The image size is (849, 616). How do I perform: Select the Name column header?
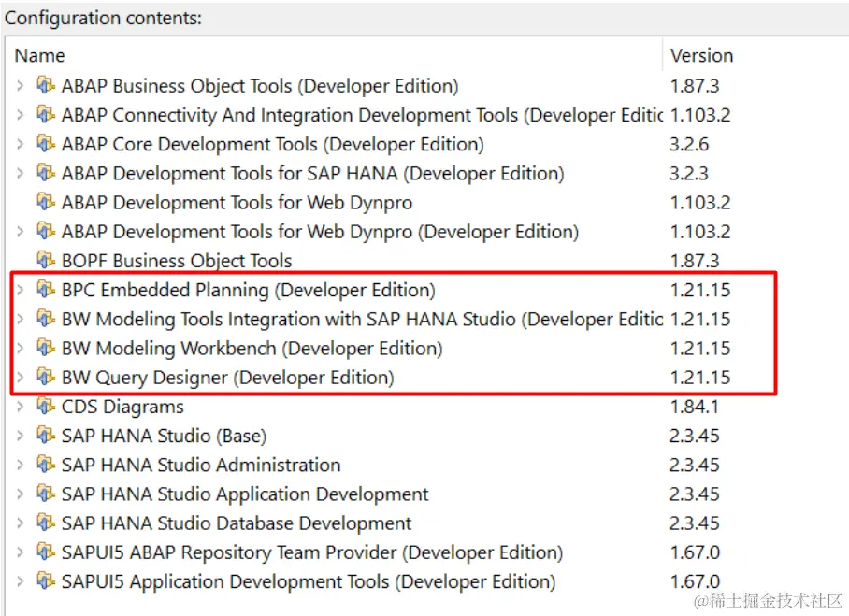(x=39, y=55)
